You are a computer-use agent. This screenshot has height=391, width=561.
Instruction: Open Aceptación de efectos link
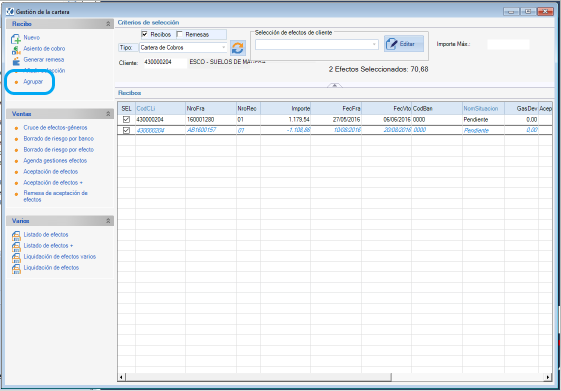(x=50, y=172)
